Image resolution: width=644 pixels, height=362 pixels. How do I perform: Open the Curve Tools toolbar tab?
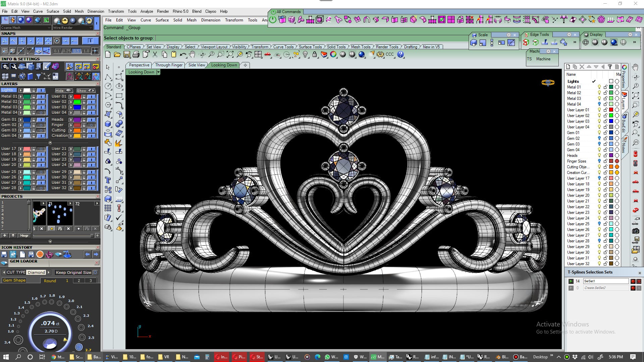click(283, 47)
